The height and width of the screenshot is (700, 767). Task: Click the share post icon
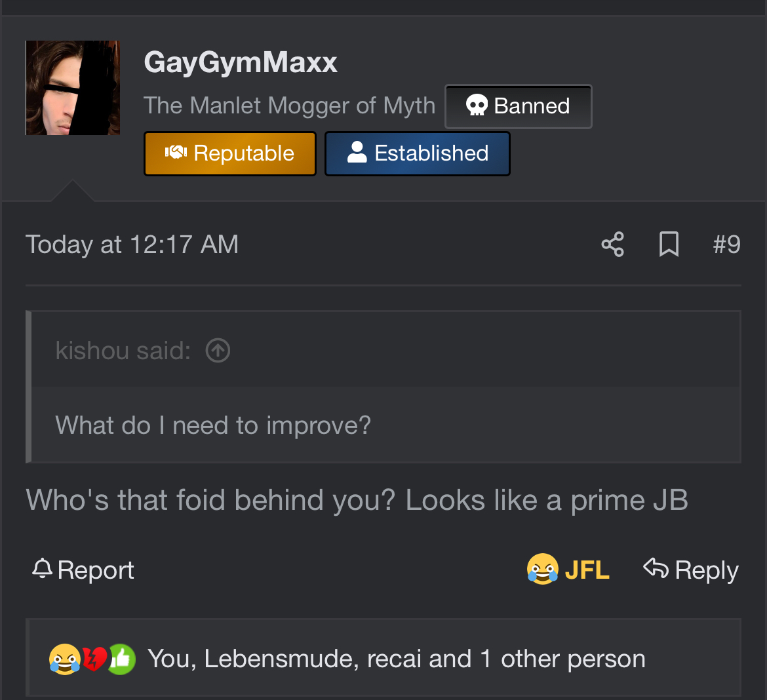(x=612, y=244)
